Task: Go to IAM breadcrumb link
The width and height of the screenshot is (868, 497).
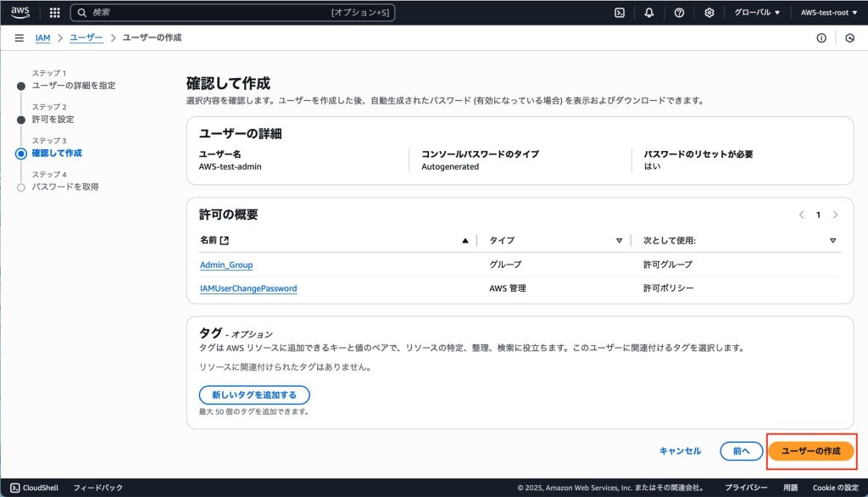Action: 42,37
